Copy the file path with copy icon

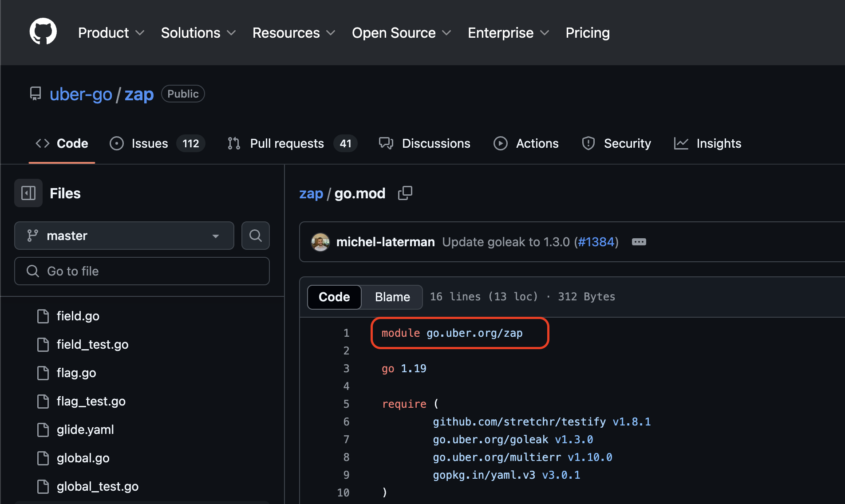pos(405,193)
